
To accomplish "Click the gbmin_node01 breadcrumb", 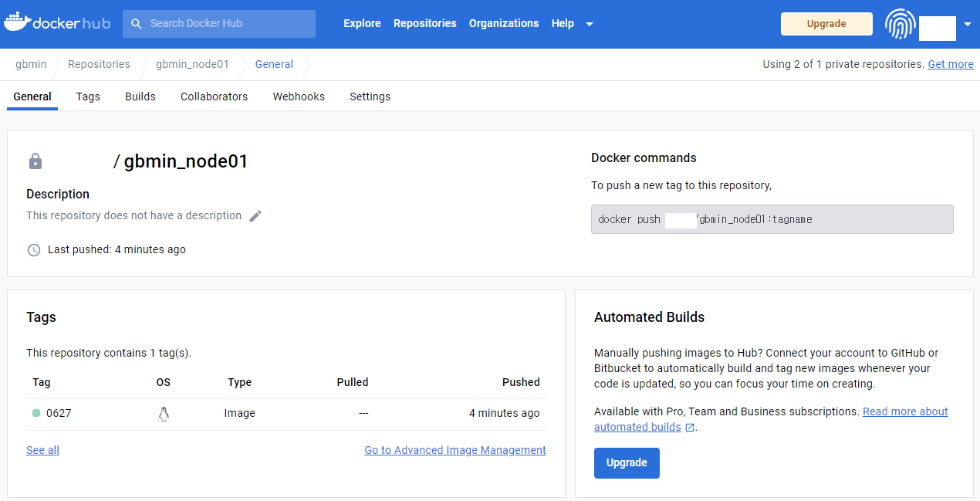I will pyautogui.click(x=192, y=64).
